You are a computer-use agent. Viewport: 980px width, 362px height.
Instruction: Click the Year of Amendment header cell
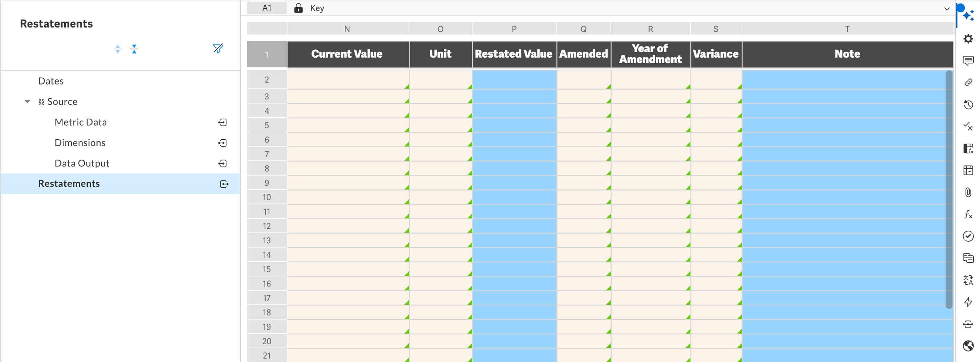point(650,54)
